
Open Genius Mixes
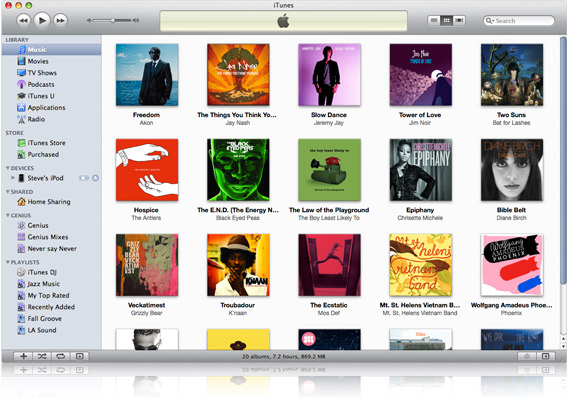point(52,237)
